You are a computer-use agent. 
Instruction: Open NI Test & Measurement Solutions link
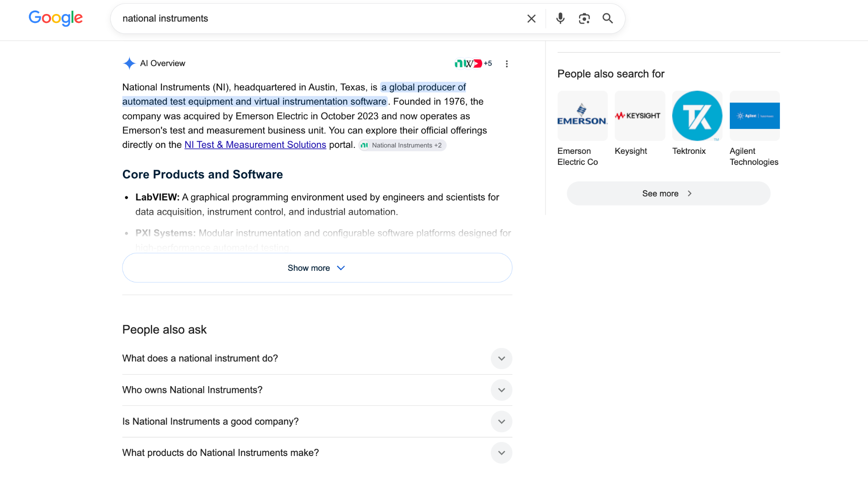coord(255,145)
